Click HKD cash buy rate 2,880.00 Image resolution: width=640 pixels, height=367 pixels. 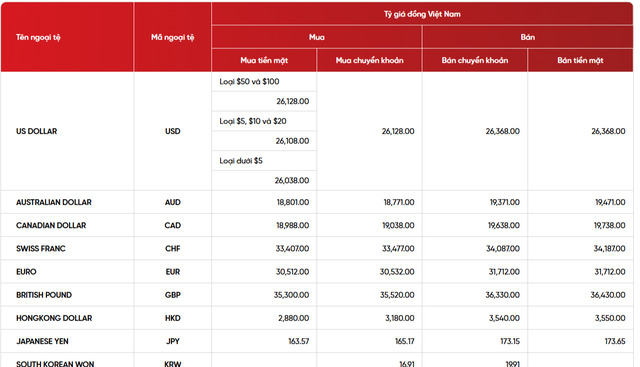click(293, 318)
